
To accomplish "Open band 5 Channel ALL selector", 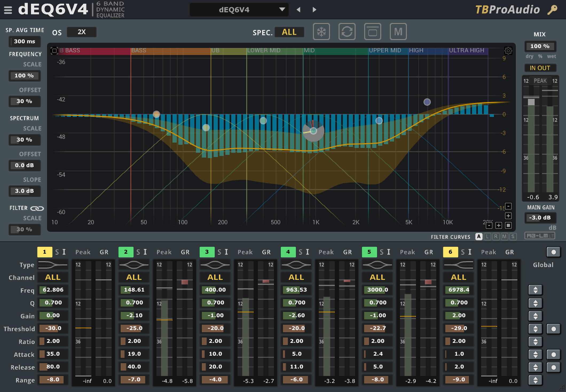I will [377, 277].
